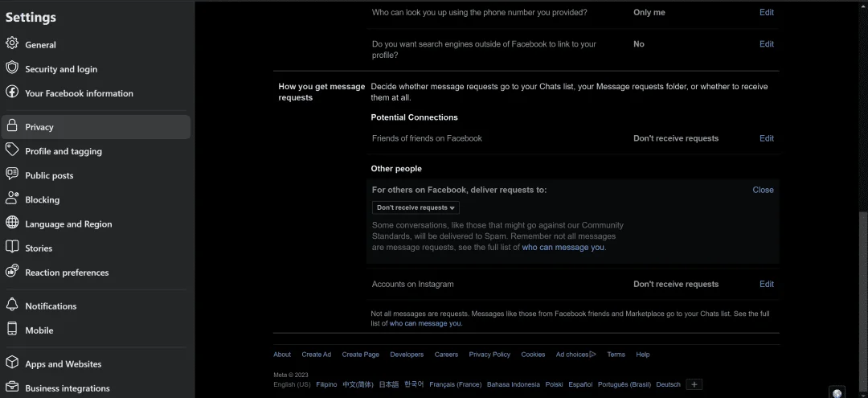Click the Language and Region globe icon
Viewport: 868px width, 398px height.
tap(12, 223)
